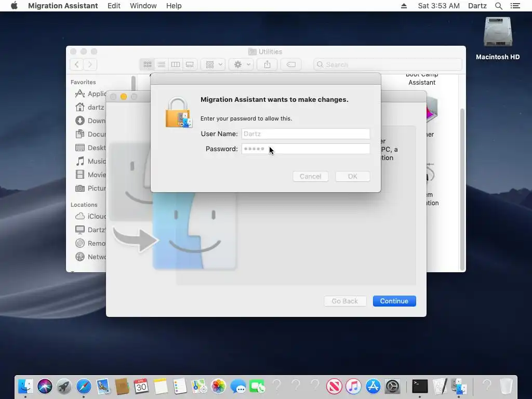
Task: Open the Help menu
Action: click(174, 6)
